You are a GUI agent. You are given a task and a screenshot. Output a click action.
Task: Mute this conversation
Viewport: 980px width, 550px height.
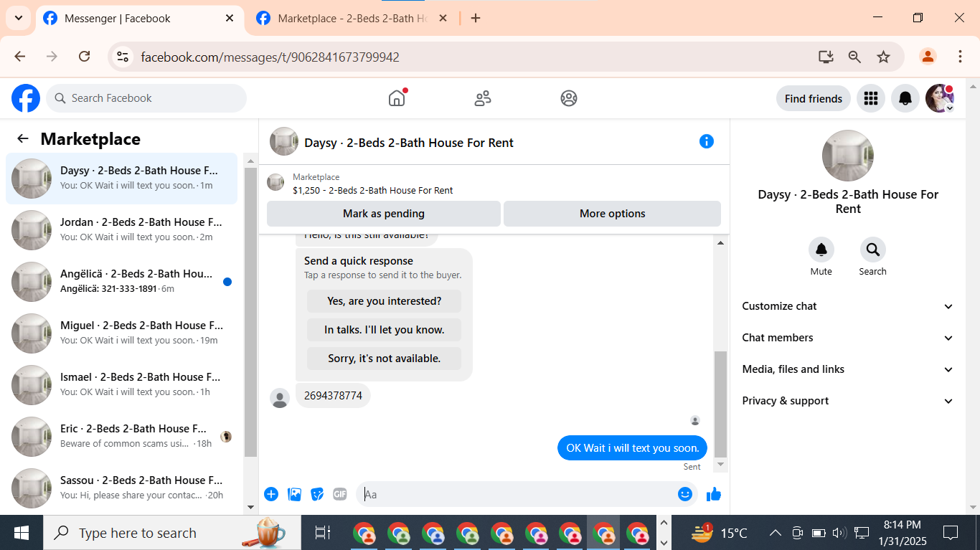click(x=821, y=250)
